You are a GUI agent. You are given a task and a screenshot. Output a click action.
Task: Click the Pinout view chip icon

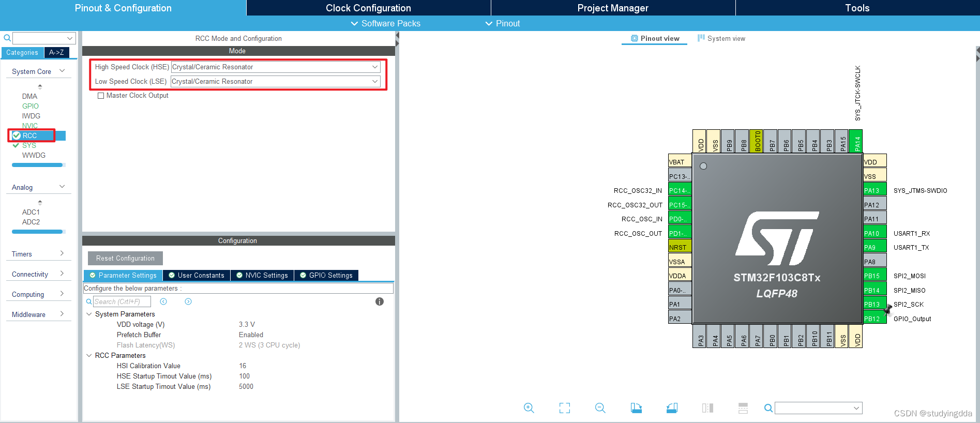[634, 38]
